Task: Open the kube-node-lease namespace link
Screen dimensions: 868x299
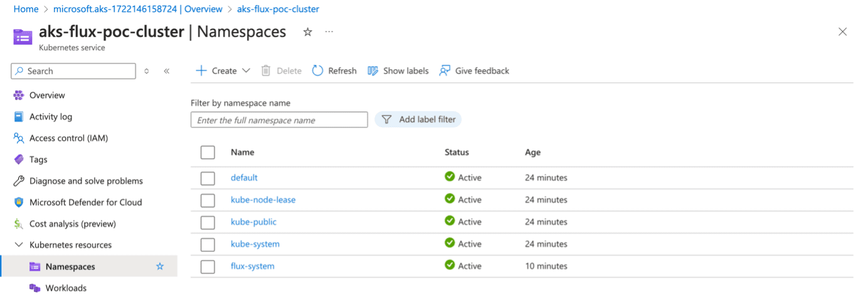Action: (263, 200)
